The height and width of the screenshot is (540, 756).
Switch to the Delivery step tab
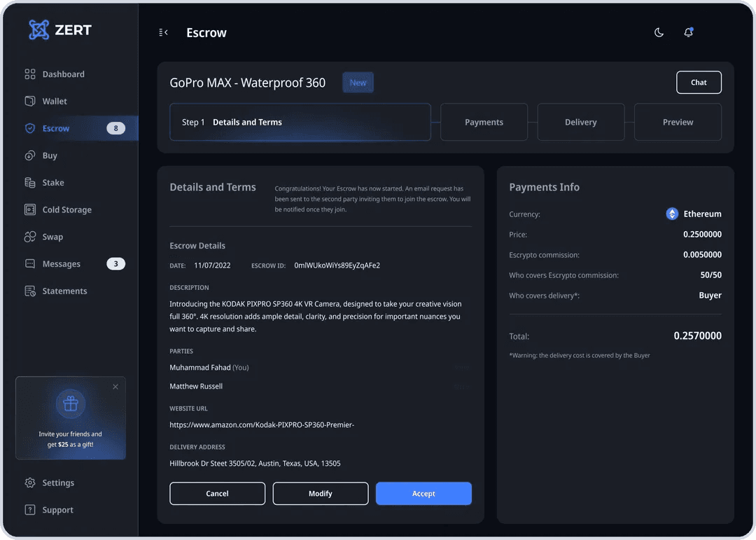click(580, 123)
